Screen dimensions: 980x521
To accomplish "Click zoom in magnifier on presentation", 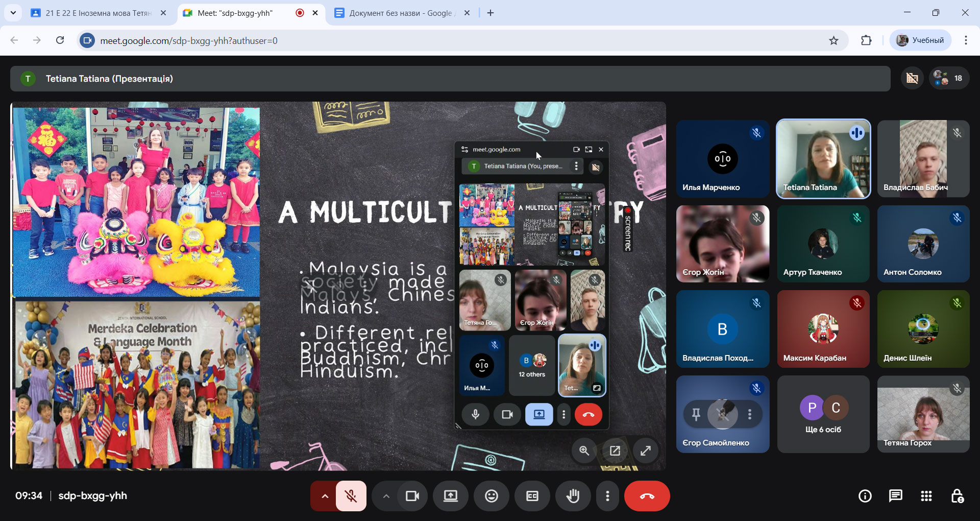I will pos(584,451).
